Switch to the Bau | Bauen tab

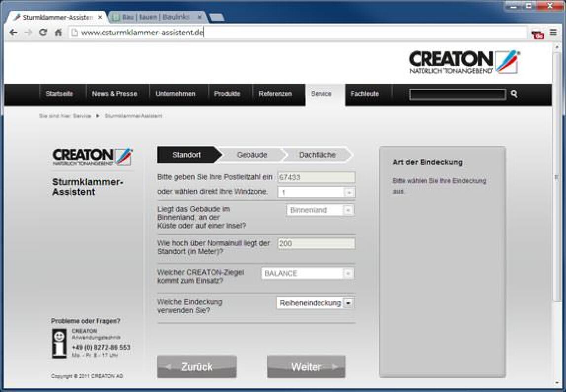coord(156,17)
